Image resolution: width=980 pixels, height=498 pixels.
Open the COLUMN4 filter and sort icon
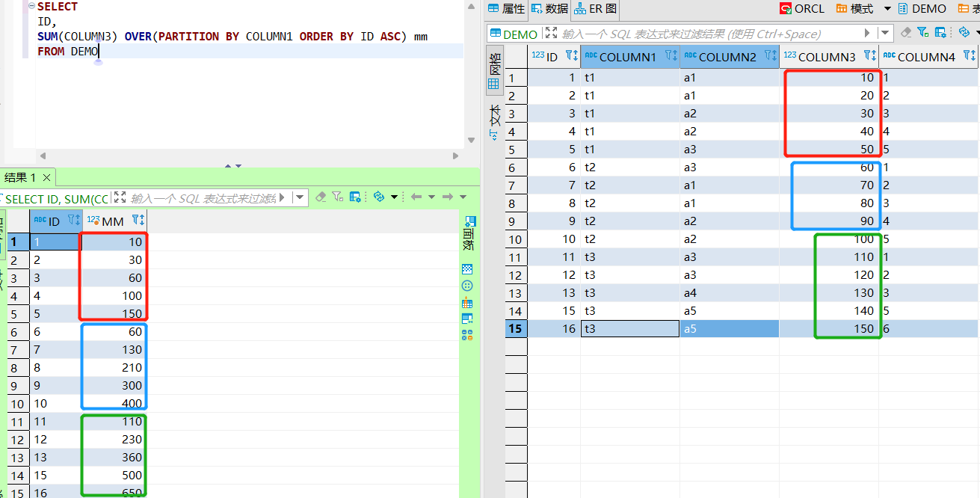point(969,55)
